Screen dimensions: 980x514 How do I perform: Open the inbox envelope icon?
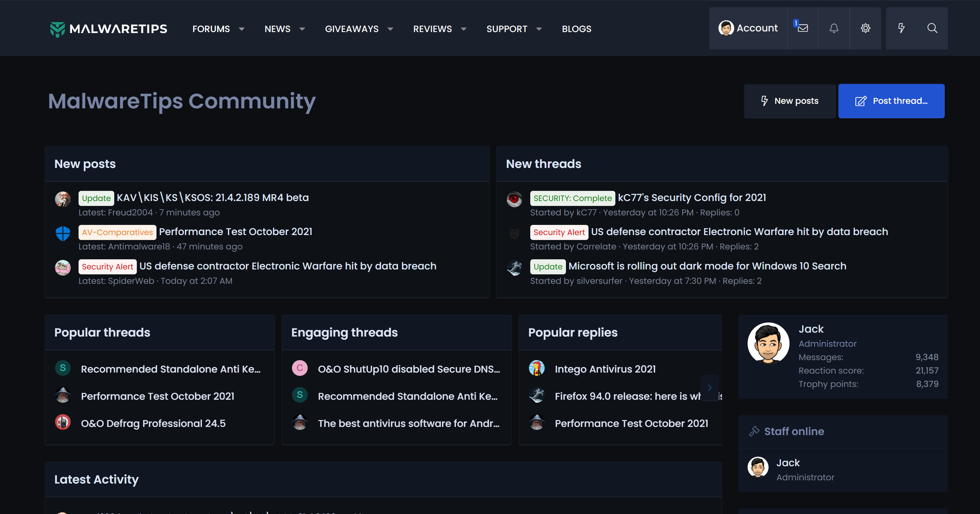click(803, 28)
